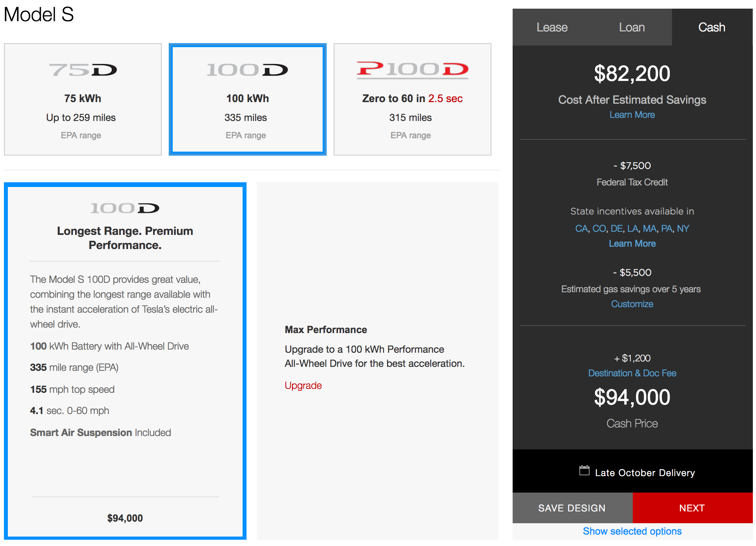Click the calendar icon beside Late October Delivery
The width and height of the screenshot is (756, 546).
point(584,470)
